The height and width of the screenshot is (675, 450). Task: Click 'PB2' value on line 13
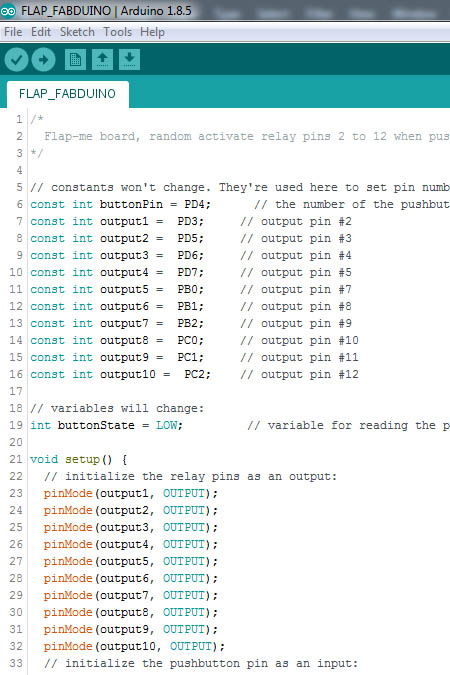tap(188, 323)
